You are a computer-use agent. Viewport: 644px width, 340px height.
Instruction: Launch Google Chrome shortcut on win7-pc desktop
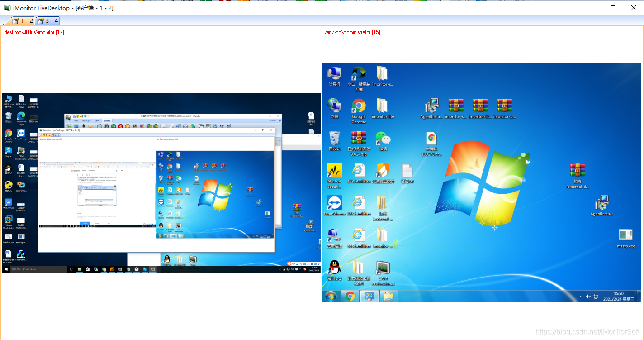359,111
